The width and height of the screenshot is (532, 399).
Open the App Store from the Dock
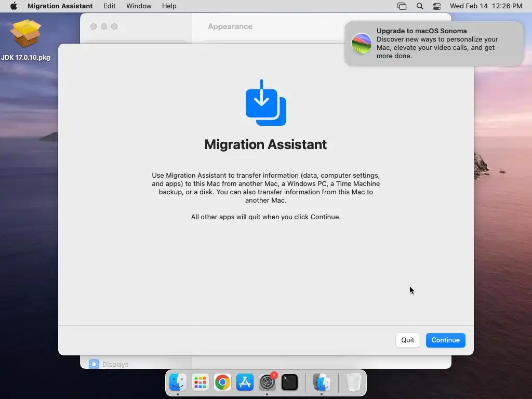[x=245, y=382]
